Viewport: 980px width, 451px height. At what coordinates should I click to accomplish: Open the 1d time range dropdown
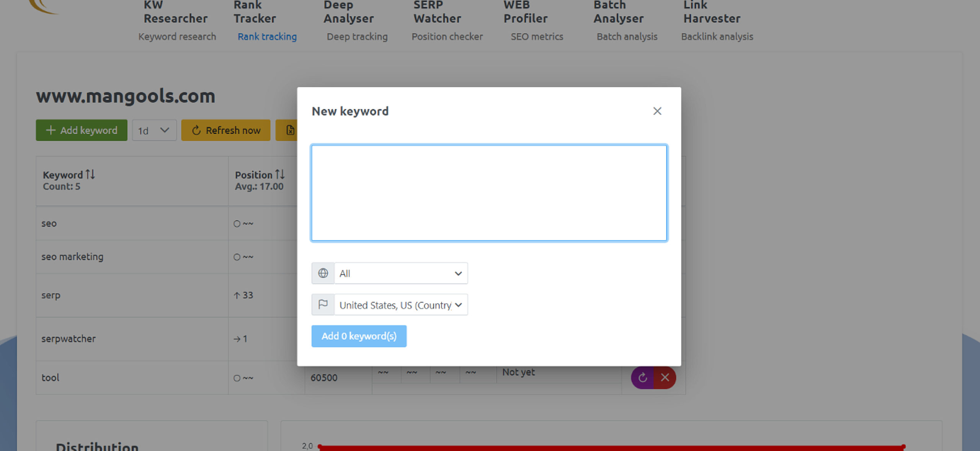pyautogui.click(x=154, y=130)
